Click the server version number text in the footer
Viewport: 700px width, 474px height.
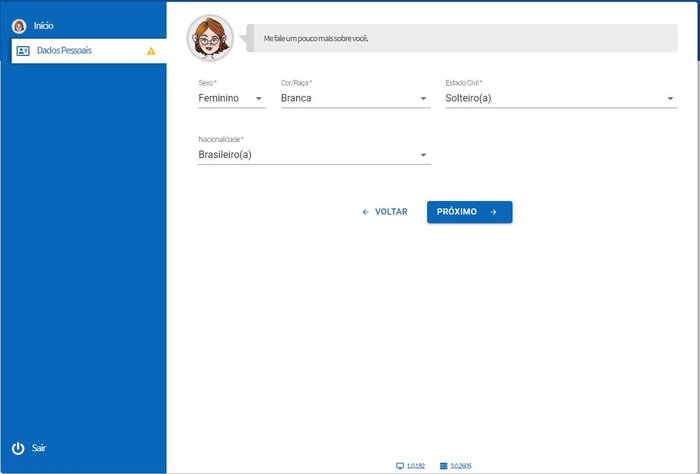coord(461,466)
